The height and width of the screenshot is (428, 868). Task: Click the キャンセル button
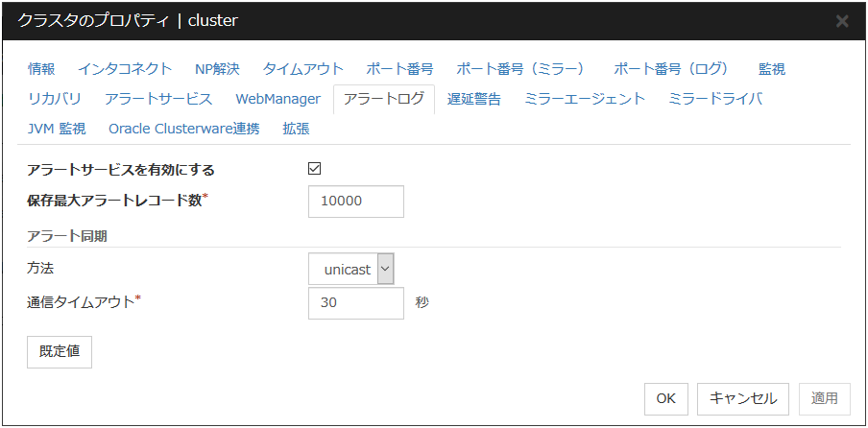(x=743, y=398)
